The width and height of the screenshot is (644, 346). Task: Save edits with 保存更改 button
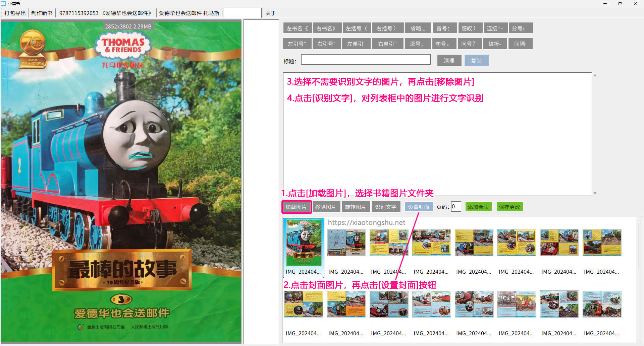coord(510,207)
